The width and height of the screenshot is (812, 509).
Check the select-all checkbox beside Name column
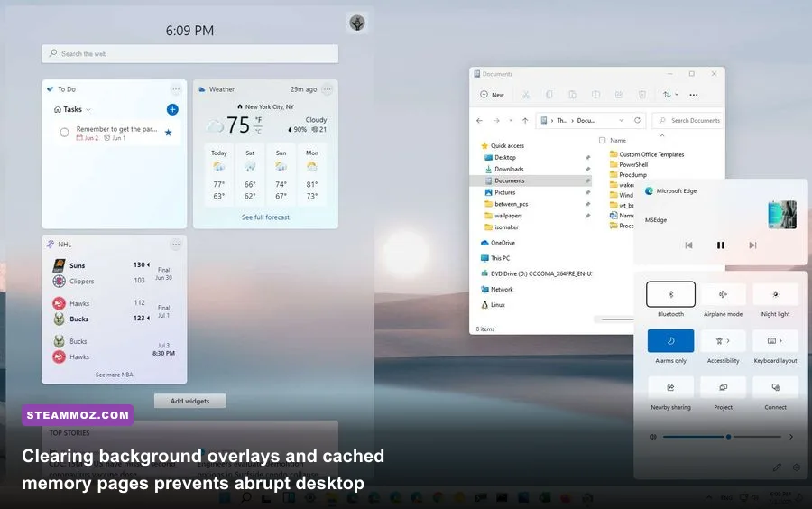(x=602, y=140)
